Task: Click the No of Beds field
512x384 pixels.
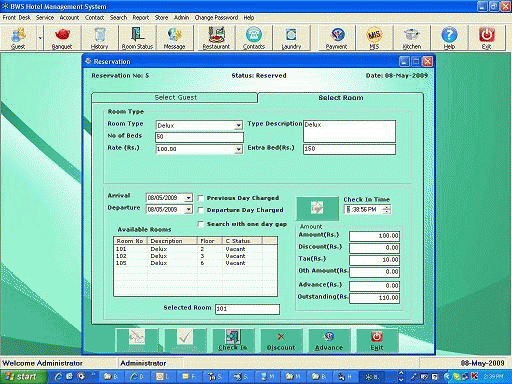Action: coord(199,137)
